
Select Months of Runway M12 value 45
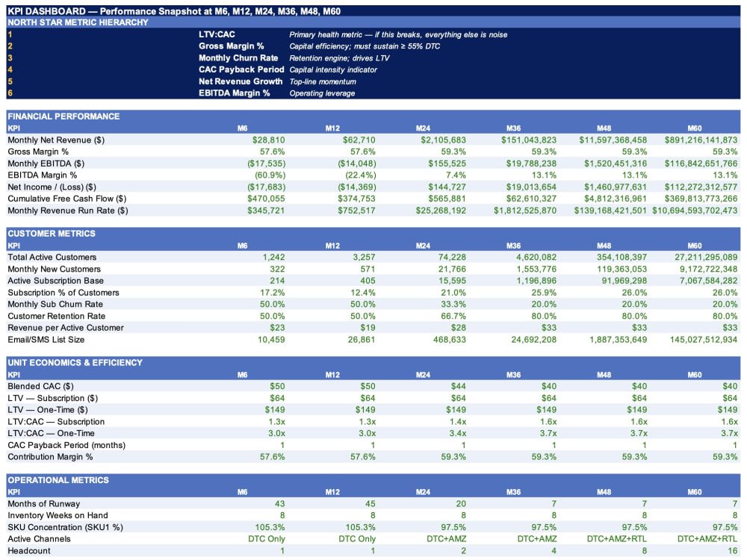371,504
